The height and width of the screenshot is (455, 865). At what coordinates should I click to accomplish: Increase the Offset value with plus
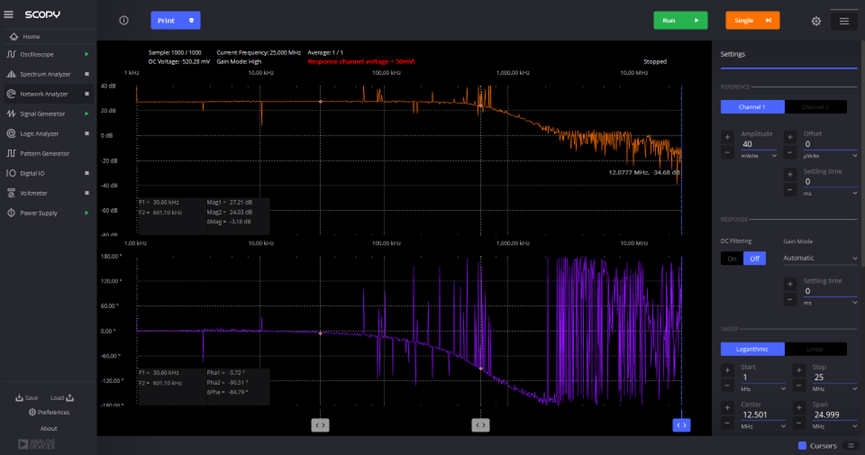pyautogui.click(x=790, y=137)
